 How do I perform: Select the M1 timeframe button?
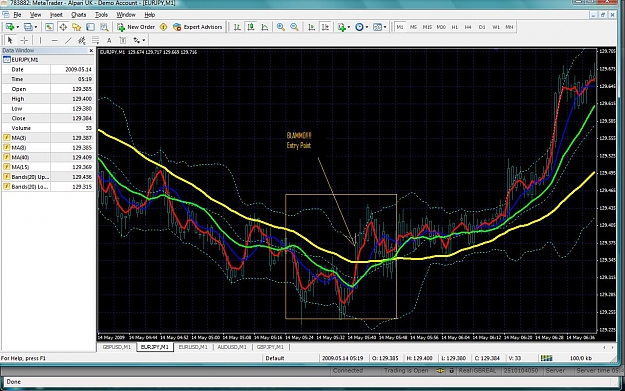400,27
